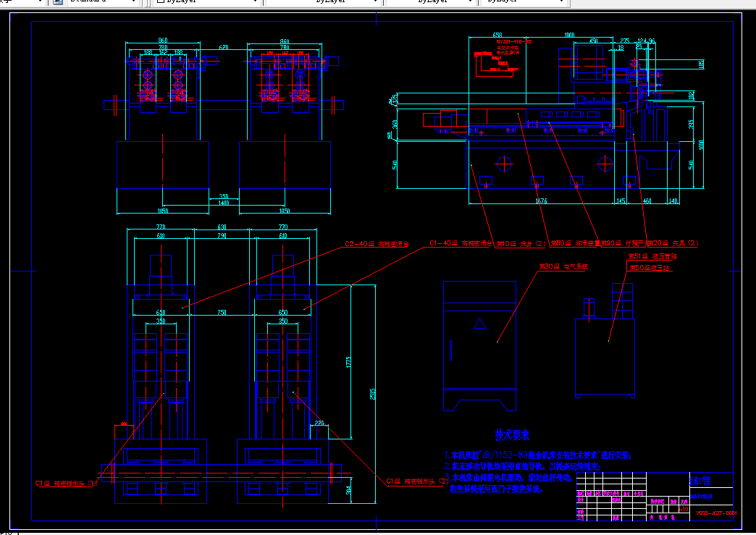Image resolution: width=756 pixels, height=535 pixels.
Task: Select the vertical '314' dimension text
Action: 348,491
